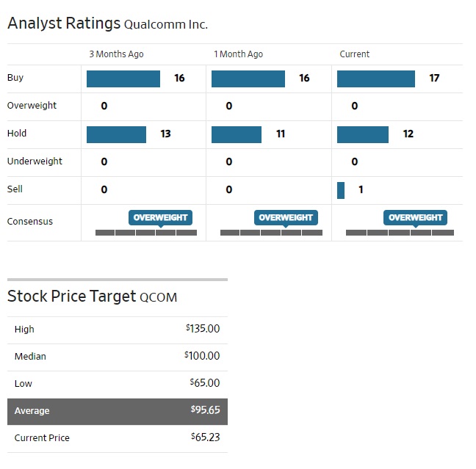476x469 pixels.
Task: Click the Current Overweight consensus badge
Action: [415, 217]
